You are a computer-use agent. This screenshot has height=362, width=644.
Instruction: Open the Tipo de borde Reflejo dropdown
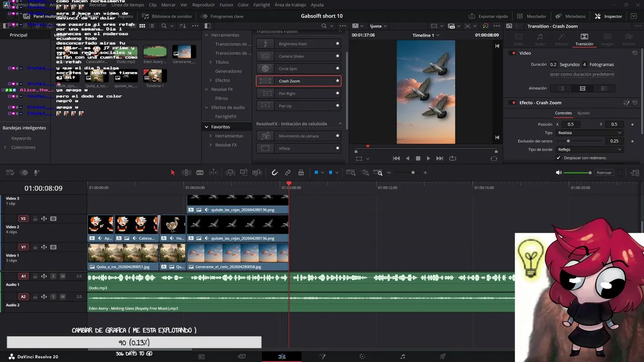tap(589, 149)
